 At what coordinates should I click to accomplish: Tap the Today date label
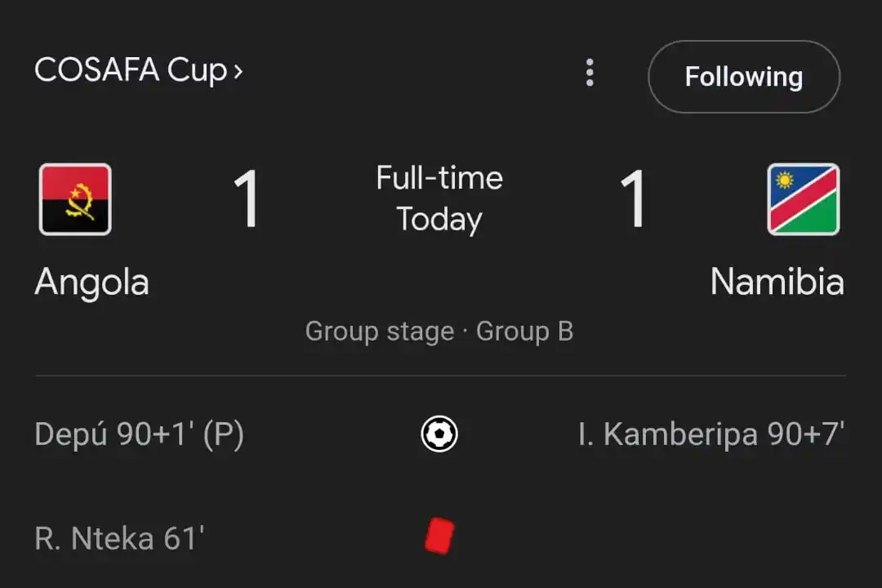[x=439, y=220]
